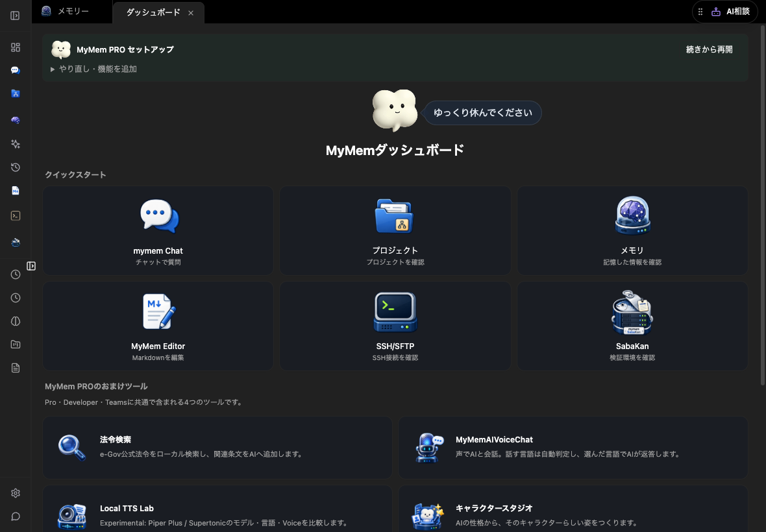Click text チャットで質問
Viewport: 766px width, 532px height.
tap(158, 263)
